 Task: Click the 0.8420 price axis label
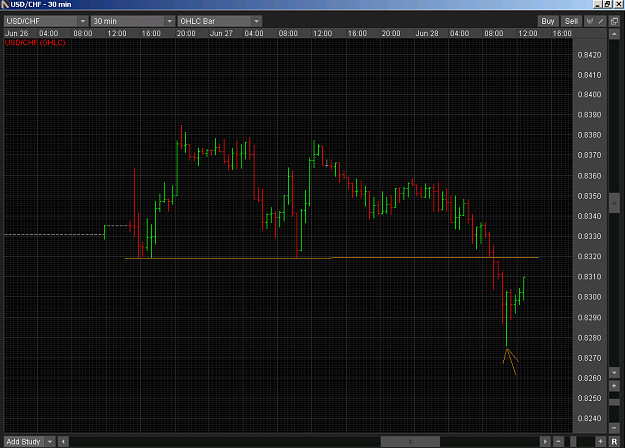[x=589, y=55]
